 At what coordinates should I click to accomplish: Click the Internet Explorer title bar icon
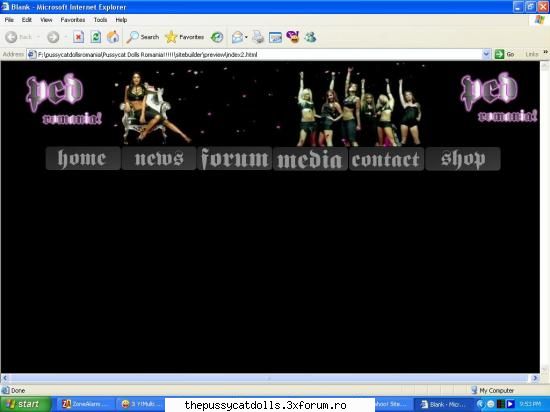pyautogui.click(x=5, y=7)
